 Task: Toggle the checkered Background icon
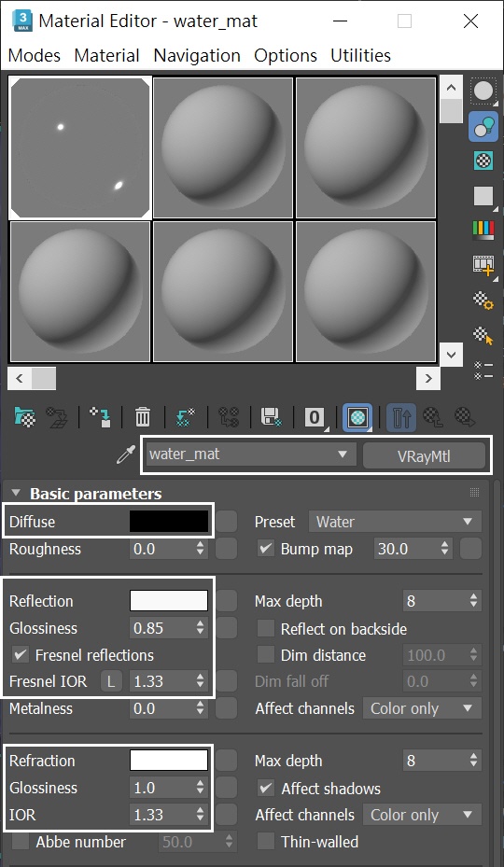coord(483,161)
